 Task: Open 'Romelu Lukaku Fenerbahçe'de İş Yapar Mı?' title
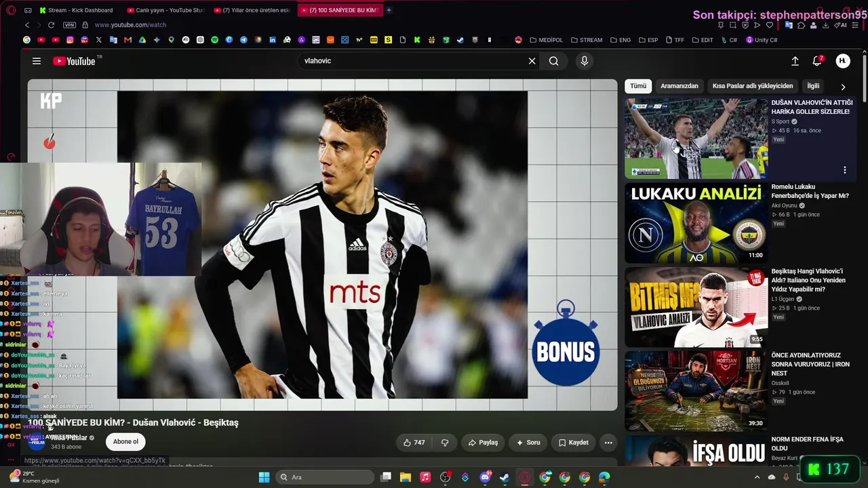pyautogui.click(x=810, y=191)
